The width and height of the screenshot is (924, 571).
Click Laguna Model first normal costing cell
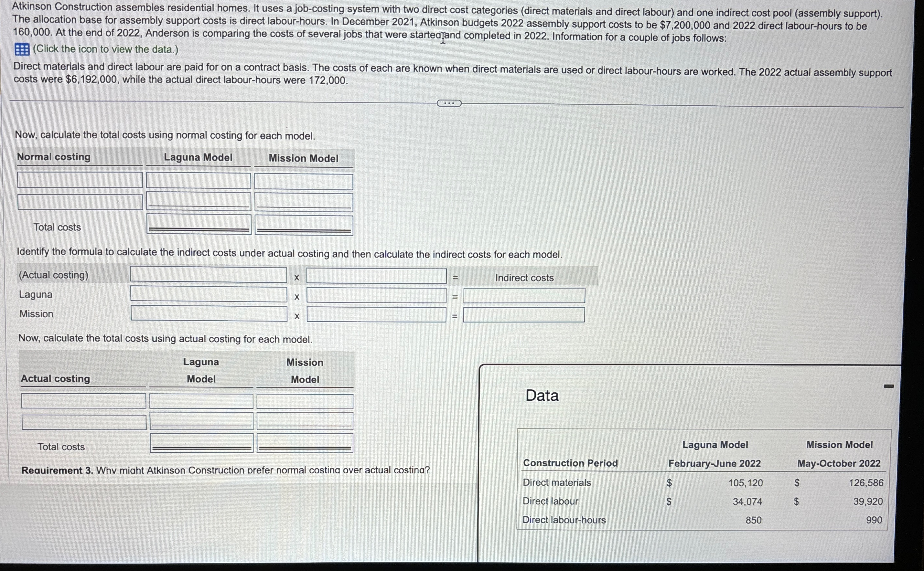[198, 181]
